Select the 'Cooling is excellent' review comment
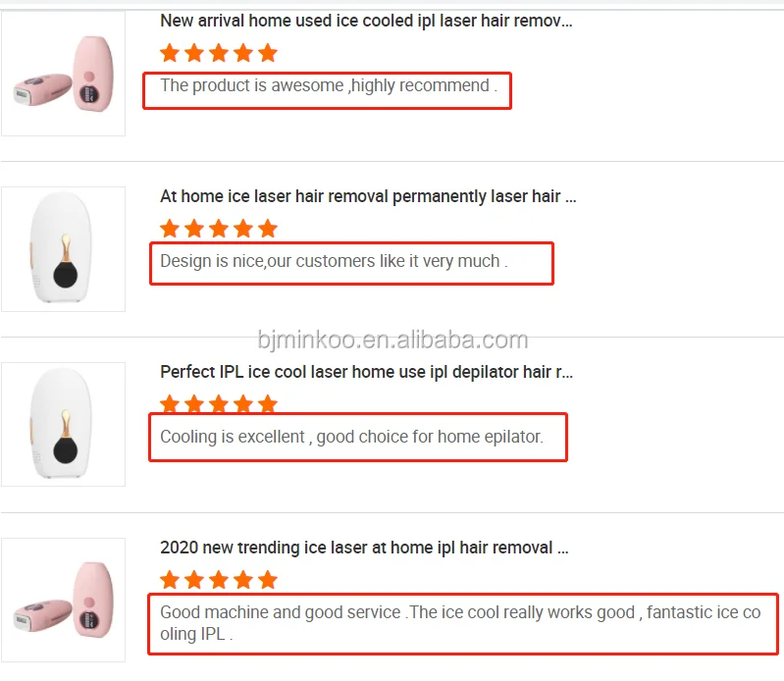Screen dimensions: 784x681 click(351, 437)
